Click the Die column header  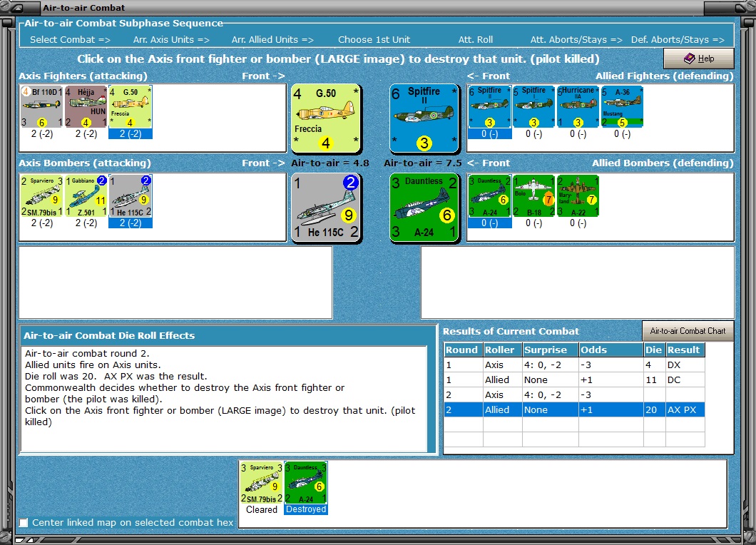[x=654, y=350]
